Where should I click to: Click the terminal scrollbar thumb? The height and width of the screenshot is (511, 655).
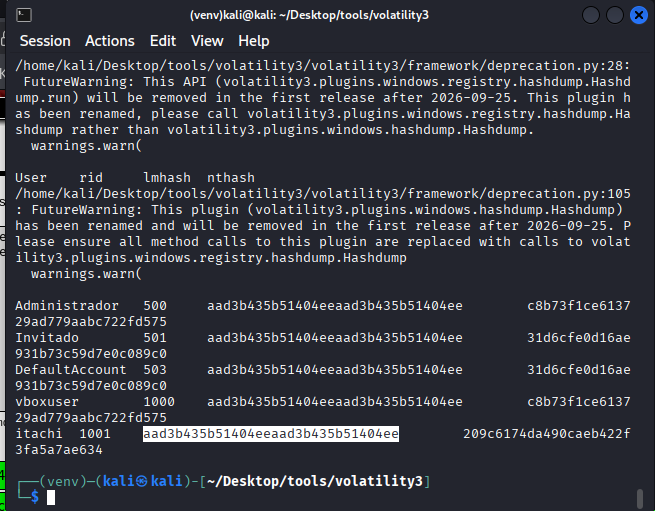pyautogui.click(x=641, y=497)
